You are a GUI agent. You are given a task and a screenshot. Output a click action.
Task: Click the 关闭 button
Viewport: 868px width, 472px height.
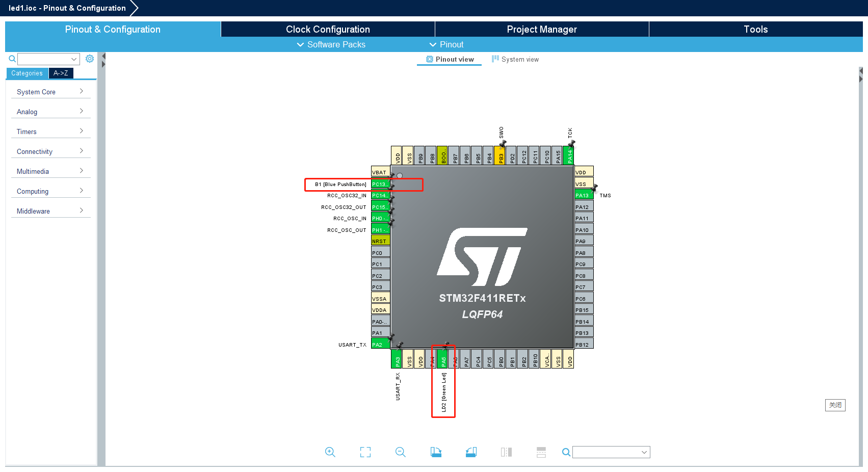coord(835,405)
